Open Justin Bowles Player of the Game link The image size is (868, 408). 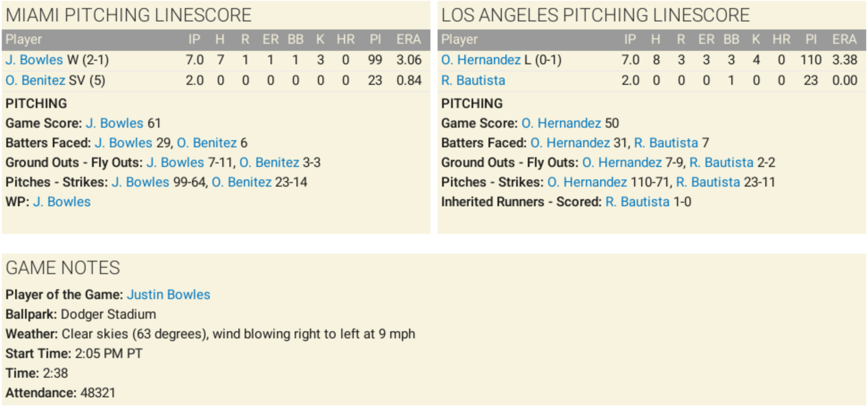pos(168,295)
